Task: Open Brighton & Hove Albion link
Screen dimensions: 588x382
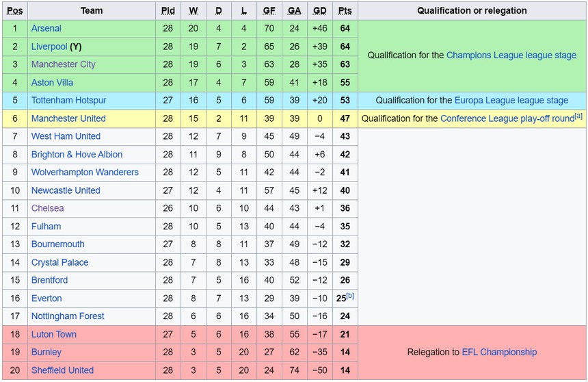Action: [77, 155]
